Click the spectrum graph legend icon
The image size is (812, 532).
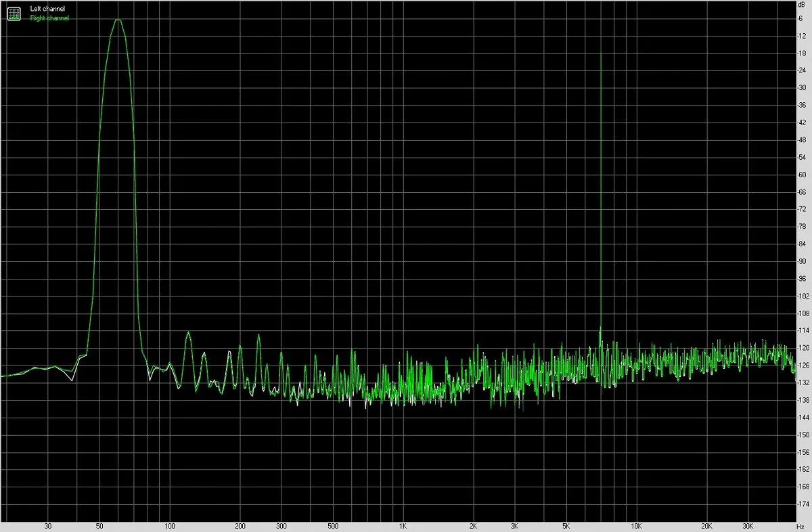click(x=14, y=13)
